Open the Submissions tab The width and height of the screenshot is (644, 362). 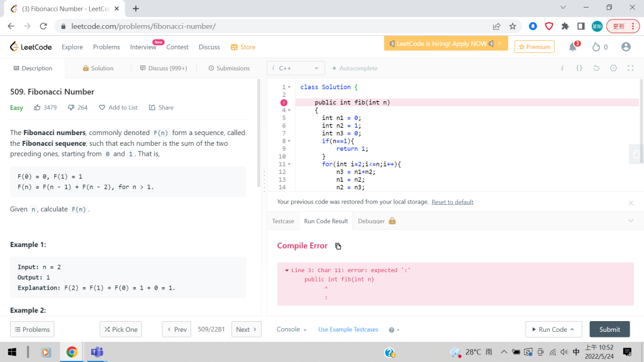pyautogui.click(x=229, y=68)
